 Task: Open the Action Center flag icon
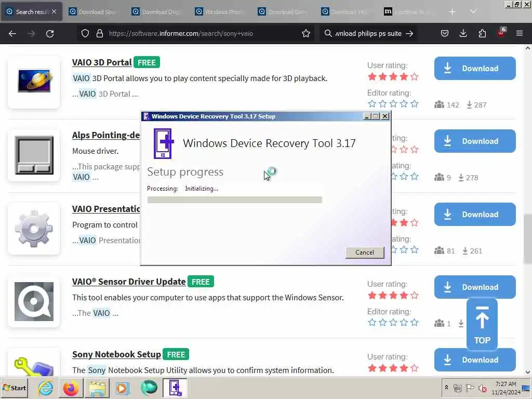tap(470, 388)
